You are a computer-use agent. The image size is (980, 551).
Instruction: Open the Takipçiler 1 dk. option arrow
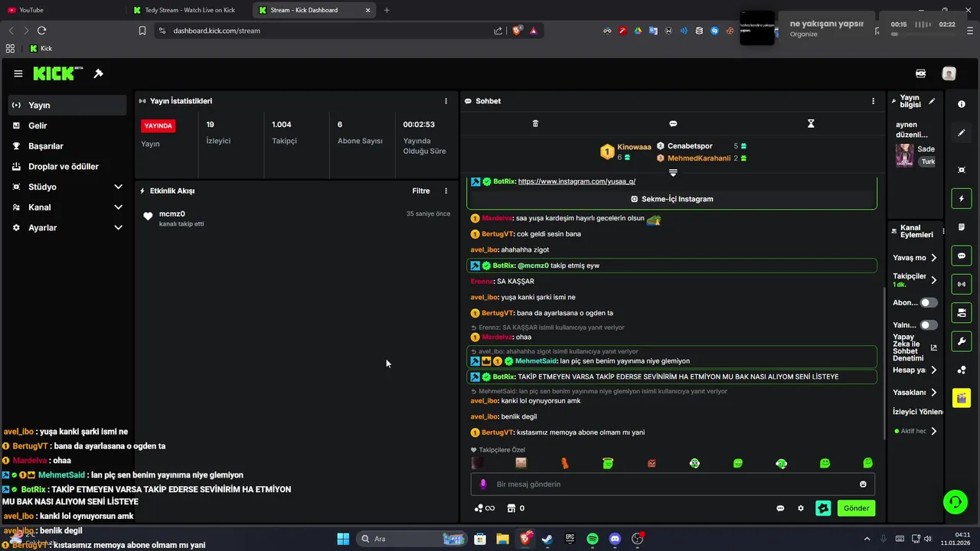click(x=933, y=280)
